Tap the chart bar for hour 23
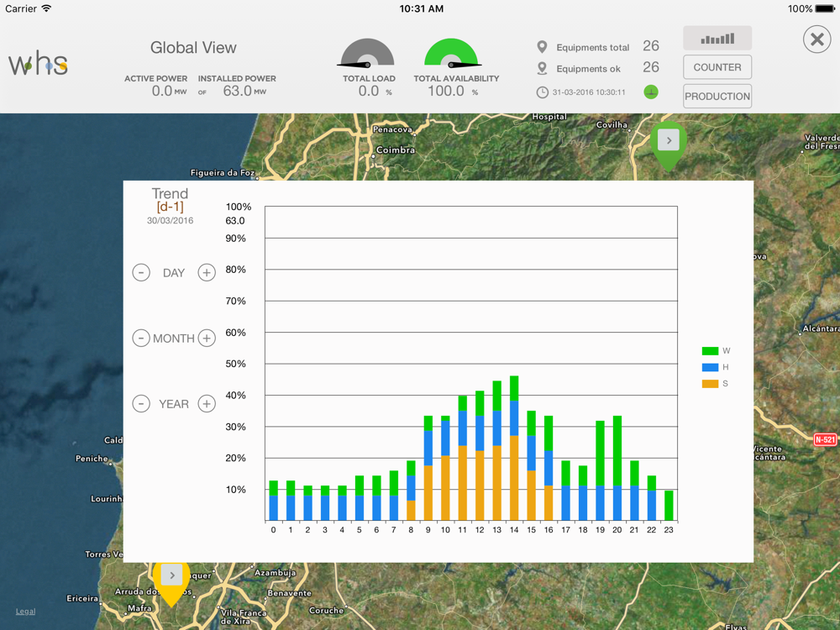 point(669,505)
